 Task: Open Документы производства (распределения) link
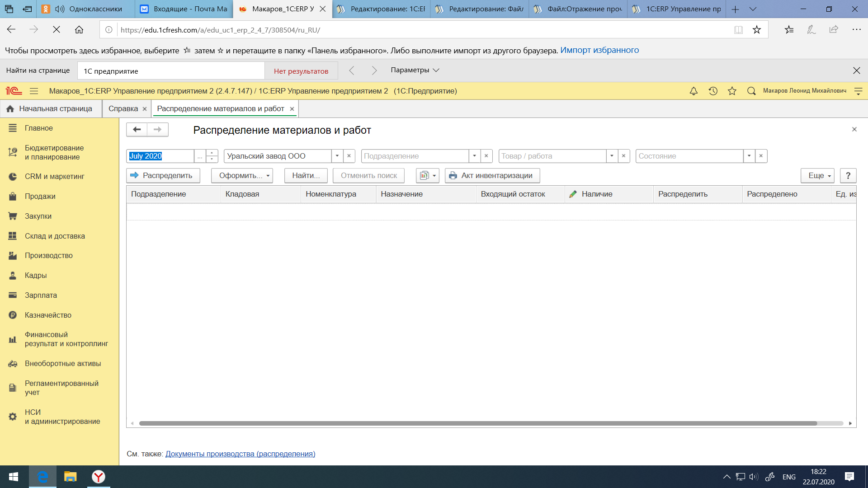pos(240,454)
